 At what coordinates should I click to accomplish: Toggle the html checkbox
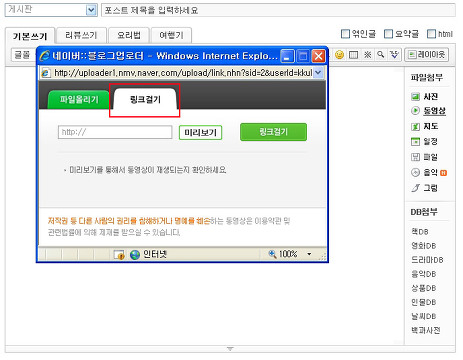coord(431,34)
